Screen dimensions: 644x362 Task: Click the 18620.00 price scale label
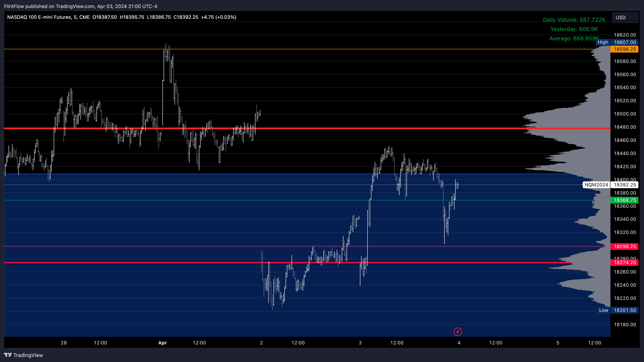point(625,35)
